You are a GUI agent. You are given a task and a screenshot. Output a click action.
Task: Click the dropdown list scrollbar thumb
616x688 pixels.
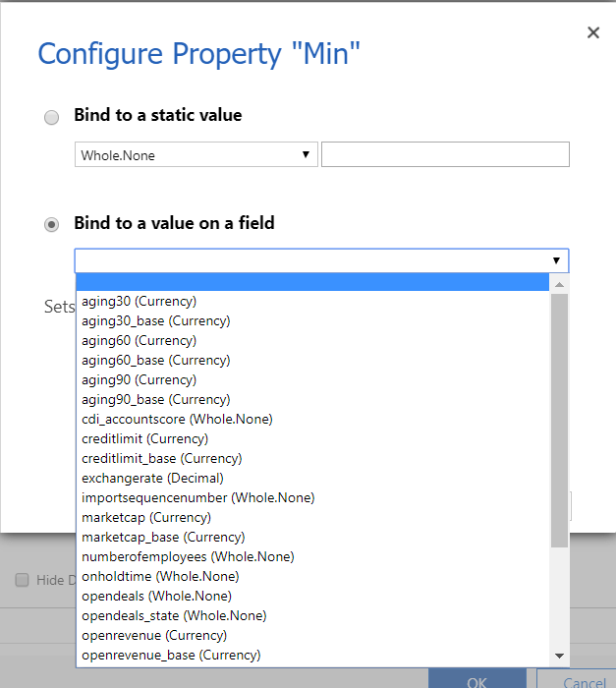559,418
